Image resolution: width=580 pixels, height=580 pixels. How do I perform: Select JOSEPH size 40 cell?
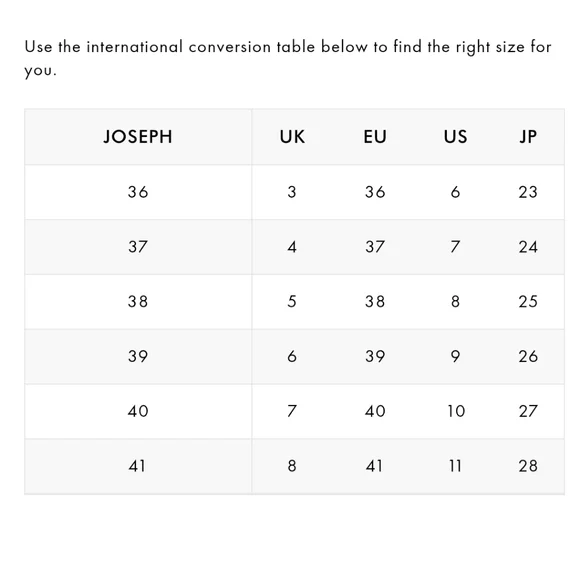pos(138,411)
